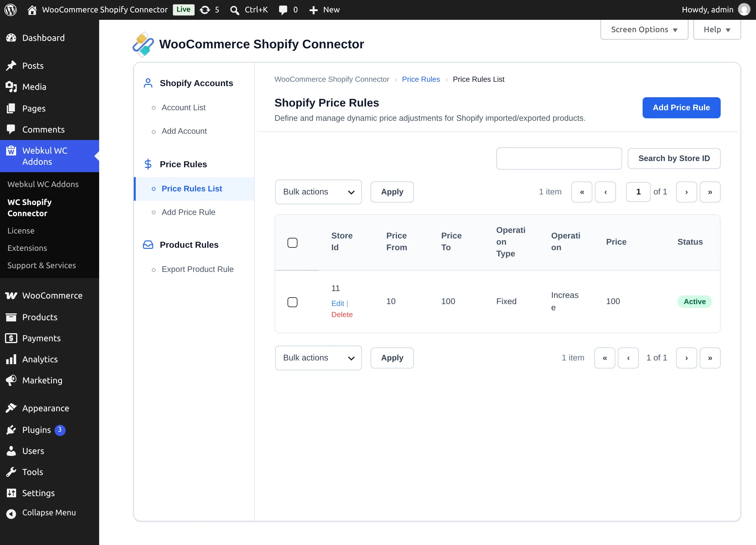Click the plus New icon
Image resolution: width=756 pixels, height=545 pixels.
click(x=313, y=10)
